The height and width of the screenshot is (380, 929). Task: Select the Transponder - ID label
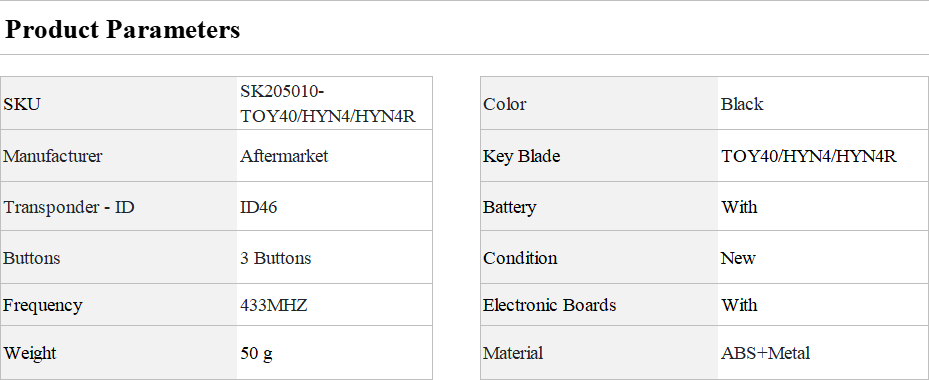[69, 207]
